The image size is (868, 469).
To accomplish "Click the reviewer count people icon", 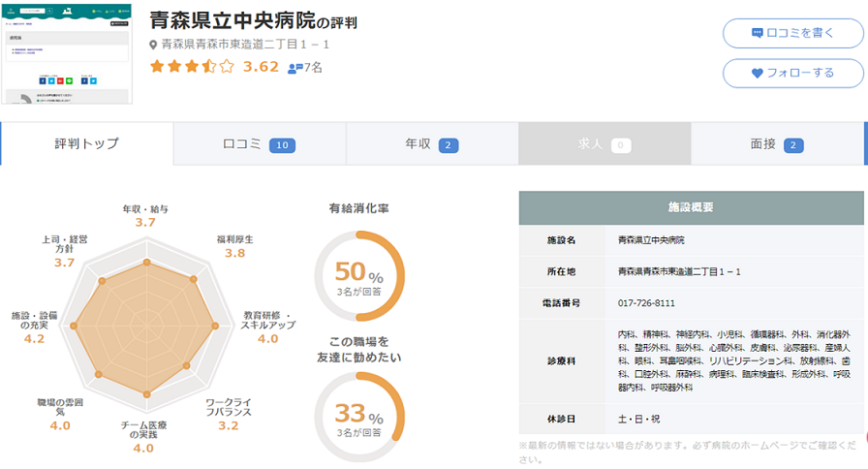I will tap(294, 68).
